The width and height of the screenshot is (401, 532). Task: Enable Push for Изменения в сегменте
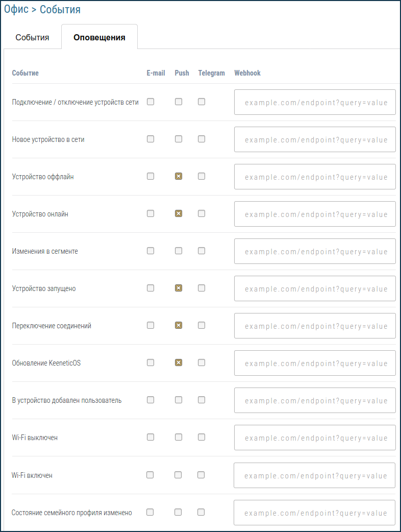[x=178, y=250]
